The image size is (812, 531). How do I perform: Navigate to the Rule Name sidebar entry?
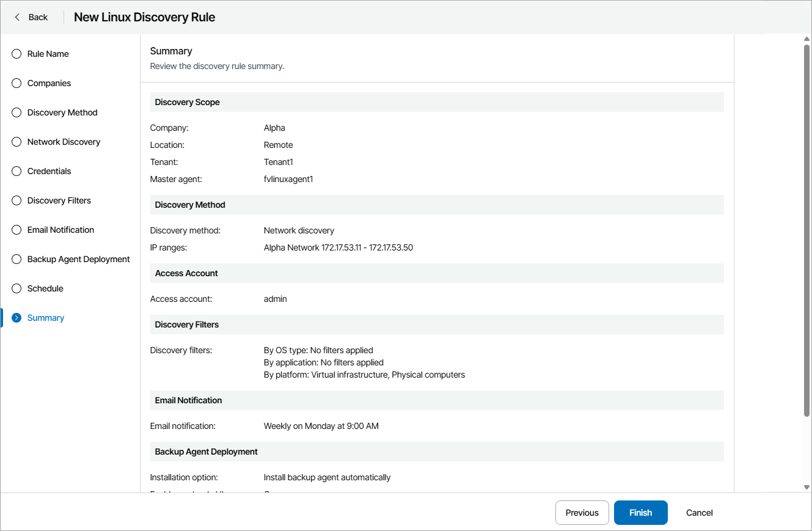pos(48,54)
